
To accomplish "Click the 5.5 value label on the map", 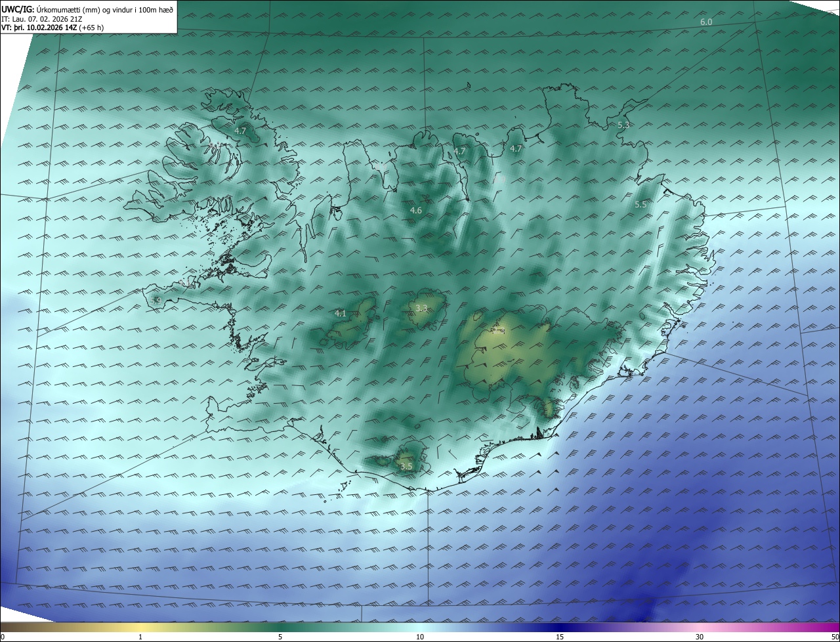I will pyautogui.click(x=640, y=205).
